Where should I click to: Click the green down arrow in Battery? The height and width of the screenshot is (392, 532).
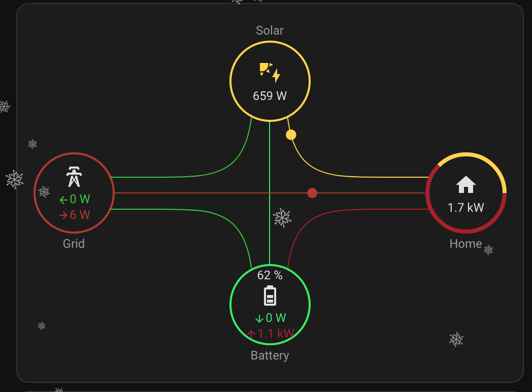click(x=259, y=319)
